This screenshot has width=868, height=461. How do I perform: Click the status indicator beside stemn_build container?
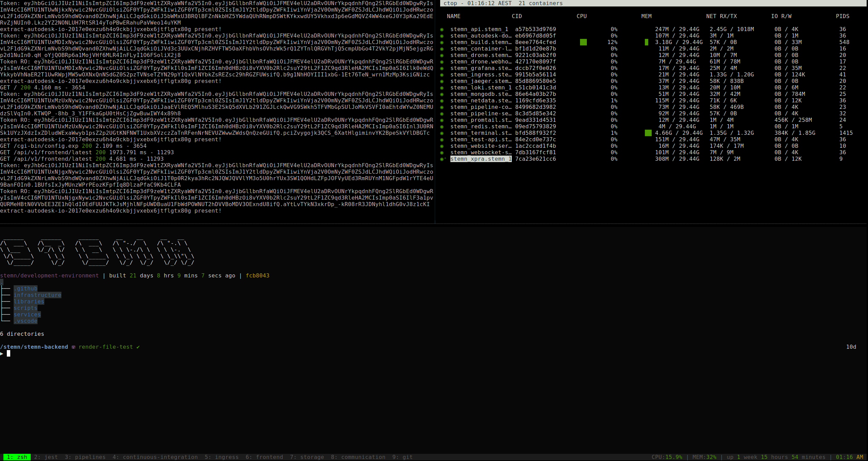coord(442,43)
